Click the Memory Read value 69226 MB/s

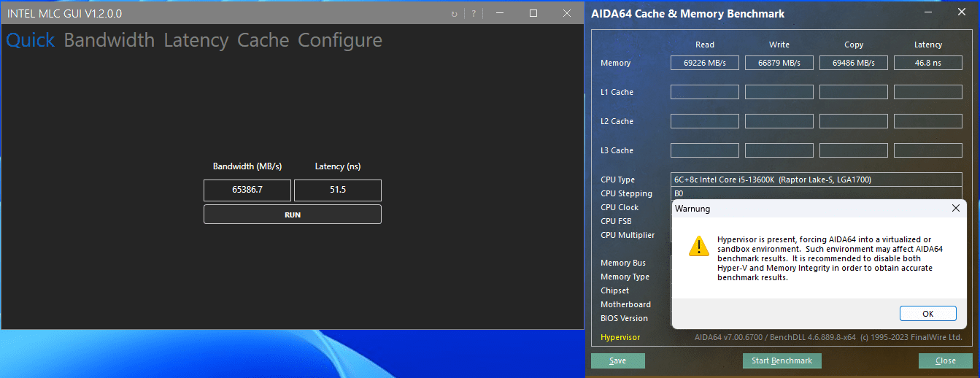tap(705, 63)
